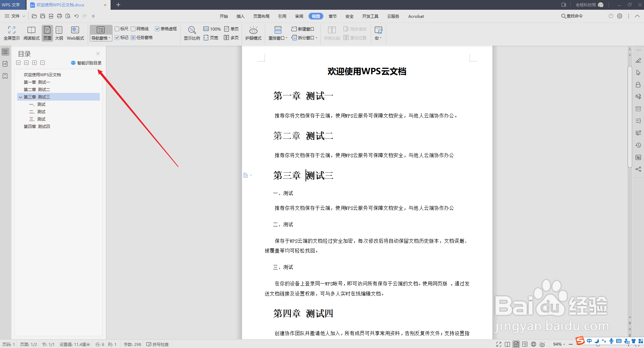Screen dimensions: 644x348
Task: Switch to 大纲 outline view
Action: tap(59, 33)
